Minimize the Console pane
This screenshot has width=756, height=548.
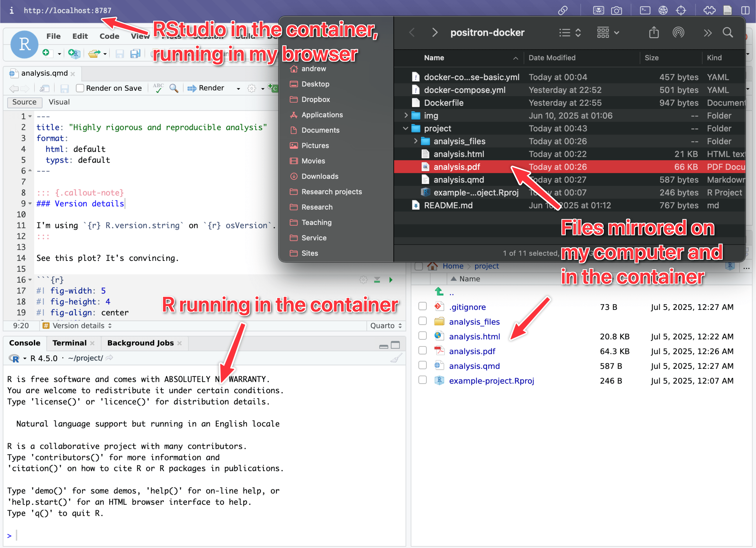click(x=384, y=347)
